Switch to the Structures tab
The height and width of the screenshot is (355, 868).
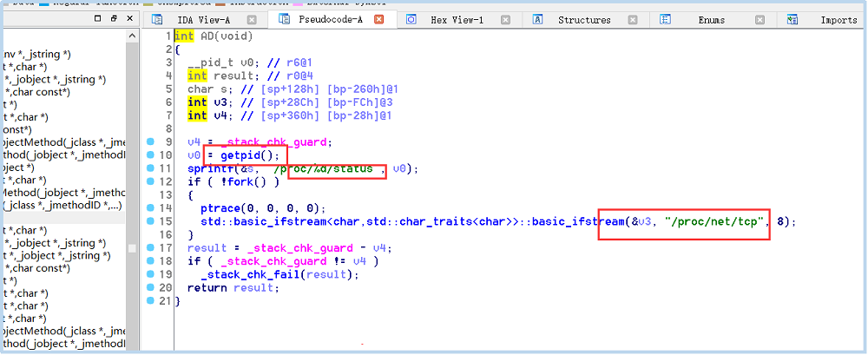[x=584, y=20]
